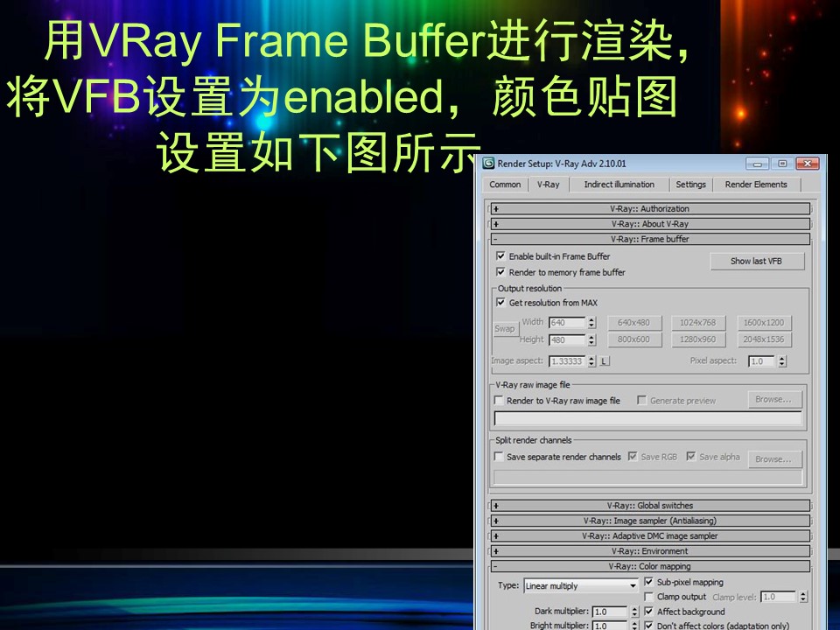This screenshot has height=630, width=840.
Task: Toggle Don't affect colors (adaptation only)
Action: coord(648,625)
